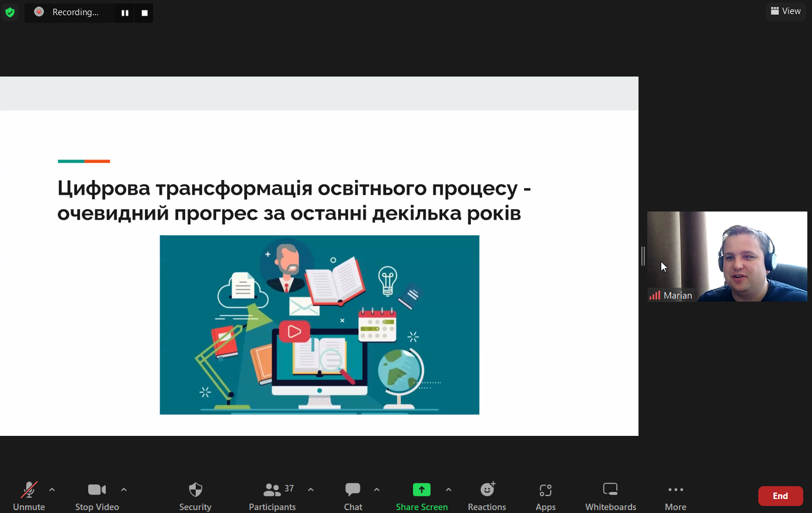The image size is (812, 513).
Task: Open the Reactions menu
Action: 487,495
